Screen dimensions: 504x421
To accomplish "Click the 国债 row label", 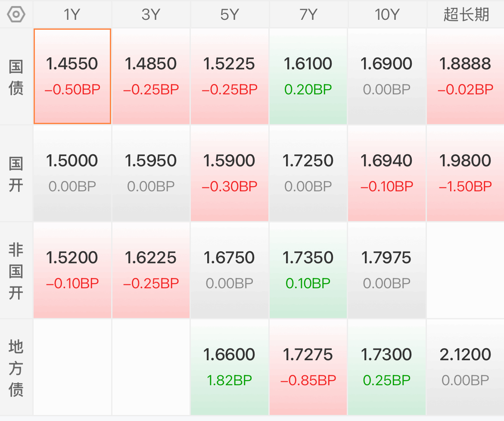I will coord(16,77).
